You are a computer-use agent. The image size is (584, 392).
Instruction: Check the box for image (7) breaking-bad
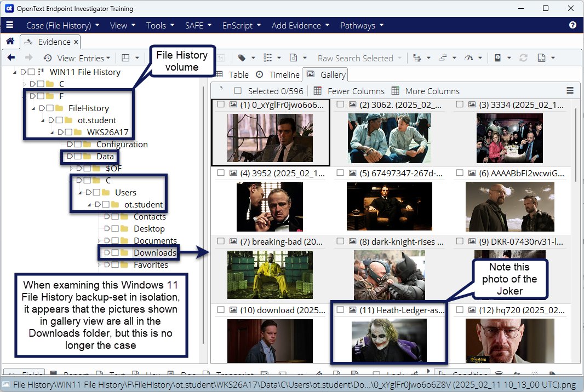pos(220,241)
